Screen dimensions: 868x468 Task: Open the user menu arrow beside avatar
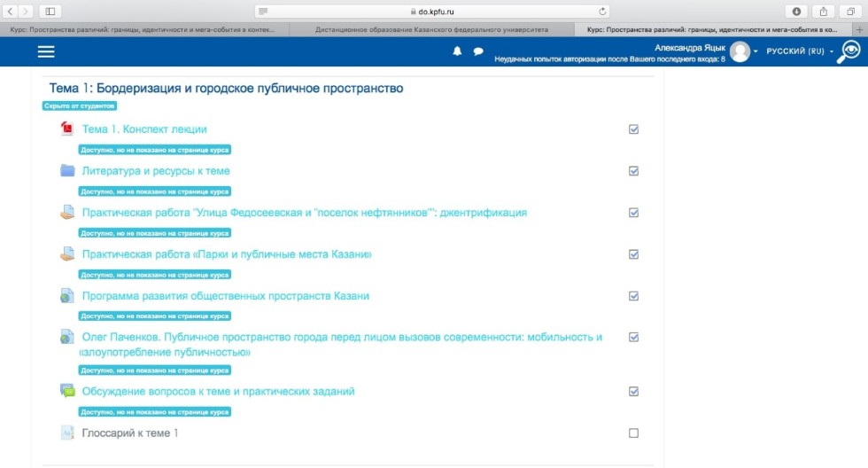click(756, 52)
